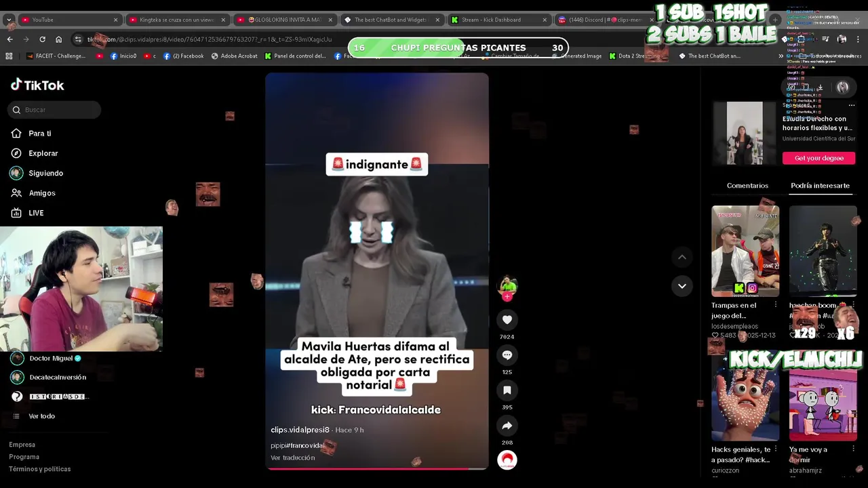Open Panel de control bookmark
This screenshot has height=488, width=868.
[295, 56]
